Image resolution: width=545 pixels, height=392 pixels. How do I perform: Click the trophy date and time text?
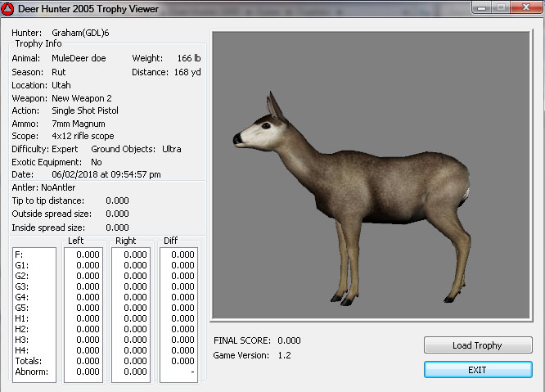point(106,174)
